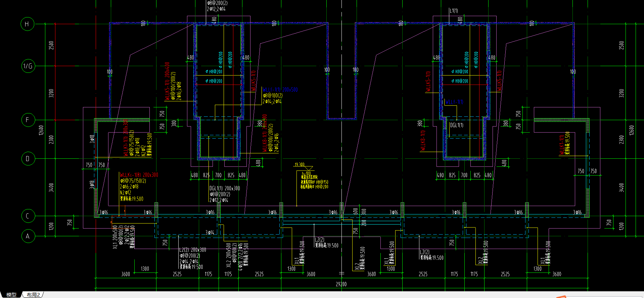Click the blue WLLf-1(1) label

[x=454, y=102]
